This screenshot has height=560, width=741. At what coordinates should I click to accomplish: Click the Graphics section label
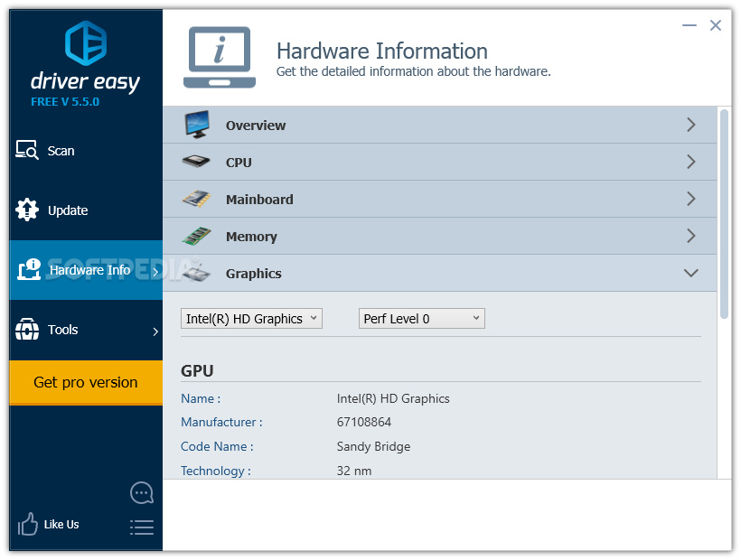pos(253,274)
